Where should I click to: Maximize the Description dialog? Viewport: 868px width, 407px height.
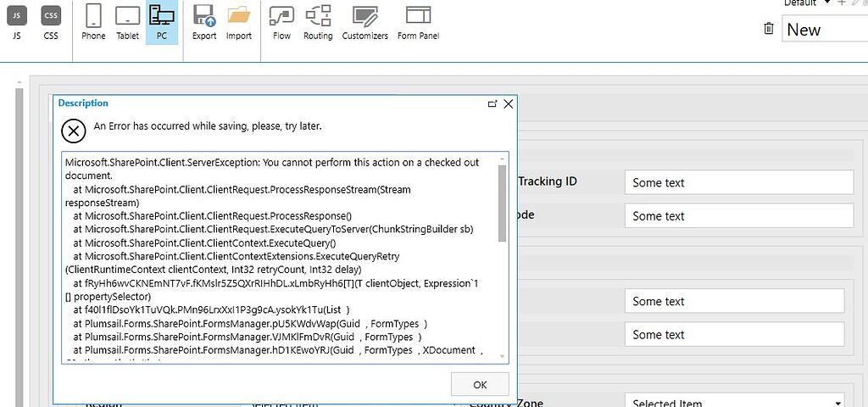(x=492, y=103)
